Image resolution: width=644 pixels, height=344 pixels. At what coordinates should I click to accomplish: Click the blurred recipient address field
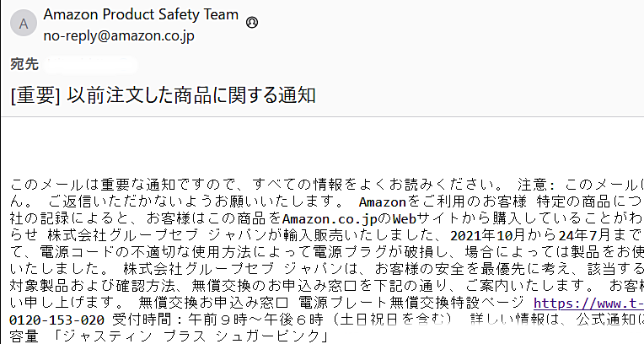pos(93,64)
